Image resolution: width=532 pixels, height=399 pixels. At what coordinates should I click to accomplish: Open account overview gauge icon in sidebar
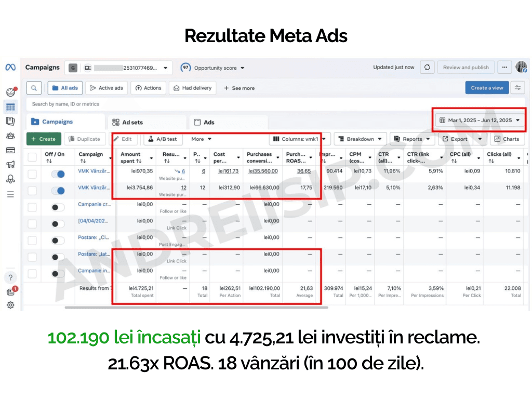[10, 92]
